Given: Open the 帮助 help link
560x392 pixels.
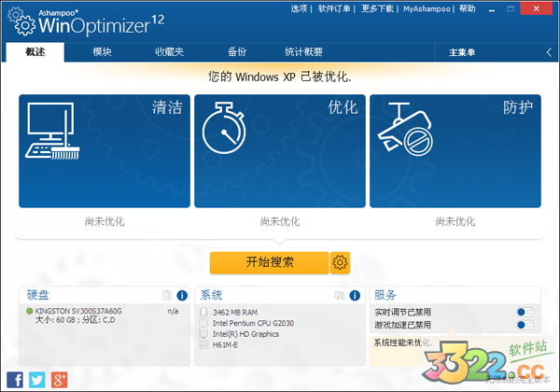Looking at the screenshot, I should (468, 8).
